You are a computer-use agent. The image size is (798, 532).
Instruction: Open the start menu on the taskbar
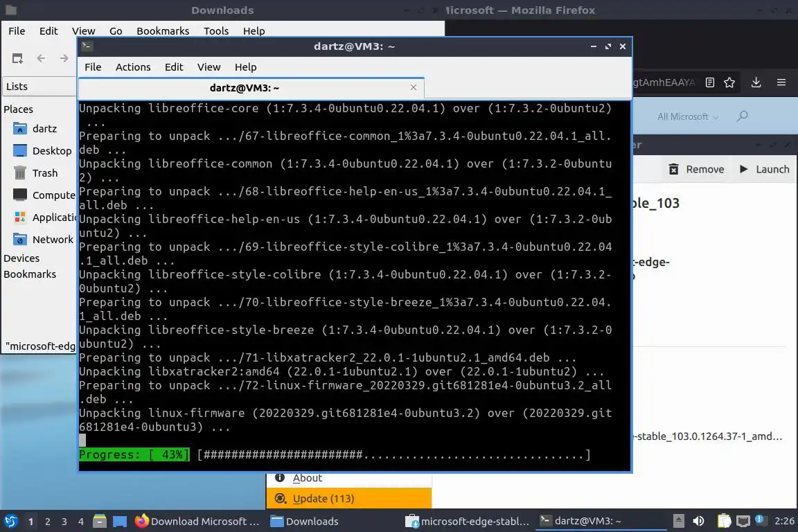[x=10, y=521]
